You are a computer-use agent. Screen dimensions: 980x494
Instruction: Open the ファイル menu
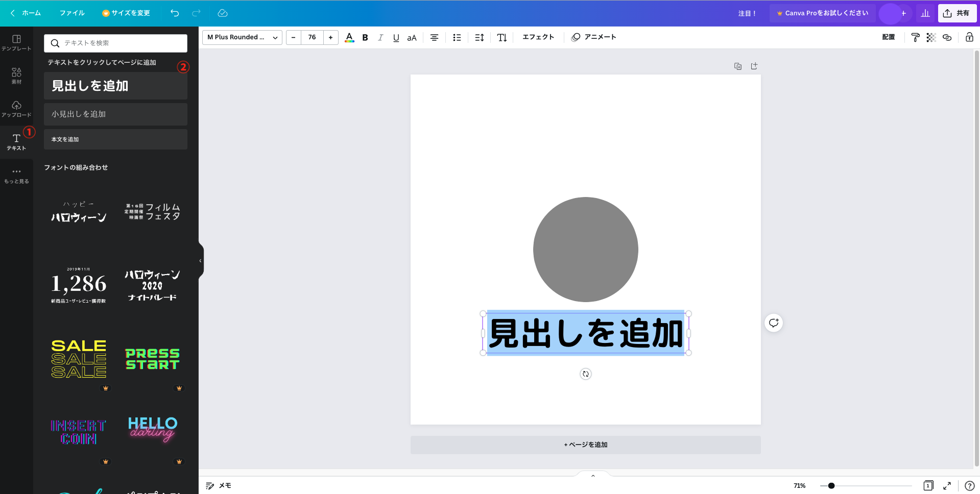tap(71, 13)
